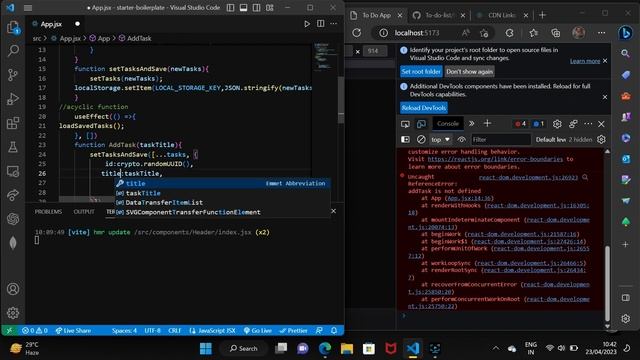Viewport: 640px width, 360px height.
Task: Change indentation via Spaces: 4
Action: tap(124, 331)
